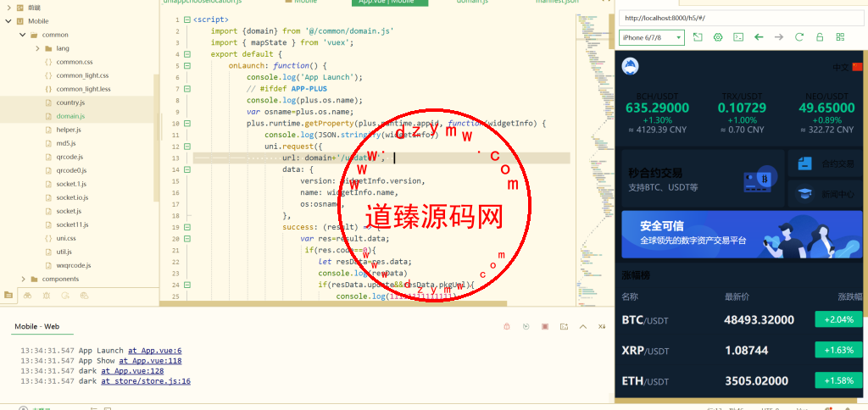Open the preview settings gear icon
The height and width of the screenshot is (410, 868).
(718, 37)
